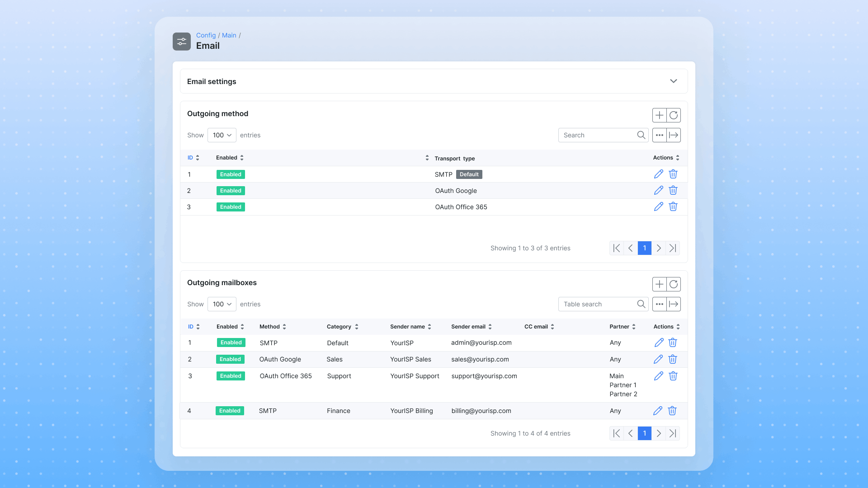Screen dimensions: 868x488
Task: Open three-dots options for Outgoing method table
Action: [x=660, y=135]
